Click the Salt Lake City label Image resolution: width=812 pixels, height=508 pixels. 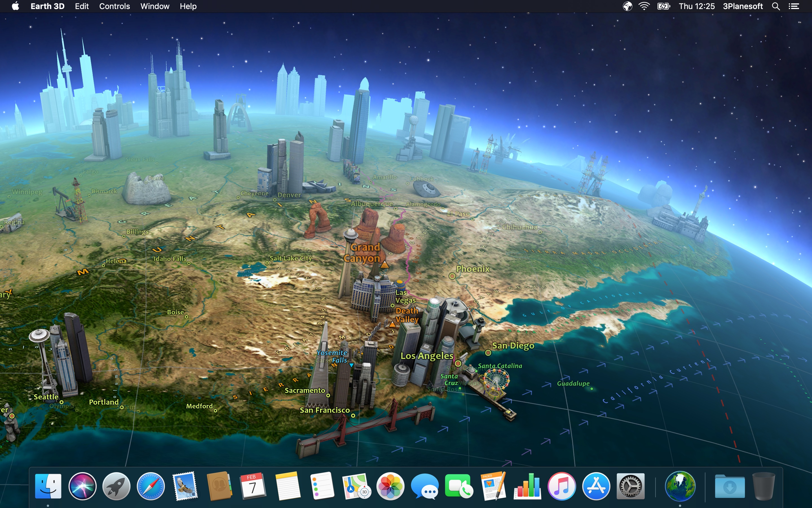pyautogui.click(x=291, y=258)
